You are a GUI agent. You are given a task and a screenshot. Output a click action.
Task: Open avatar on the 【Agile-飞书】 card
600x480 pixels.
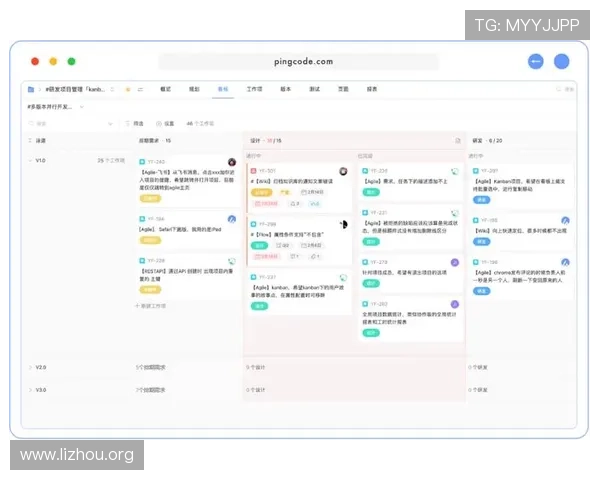[232, 162]
